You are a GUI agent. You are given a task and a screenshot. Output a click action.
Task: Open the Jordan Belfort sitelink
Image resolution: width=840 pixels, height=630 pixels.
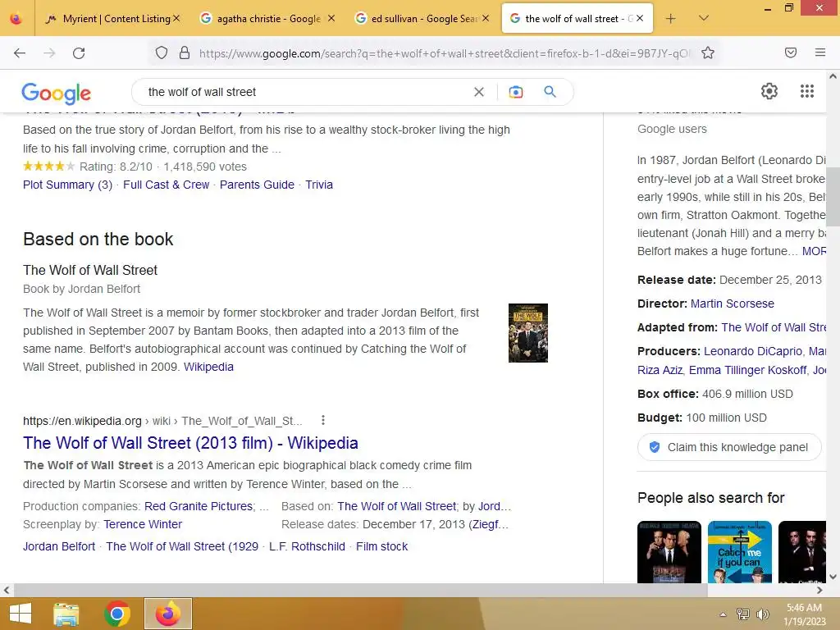[59, 546]
